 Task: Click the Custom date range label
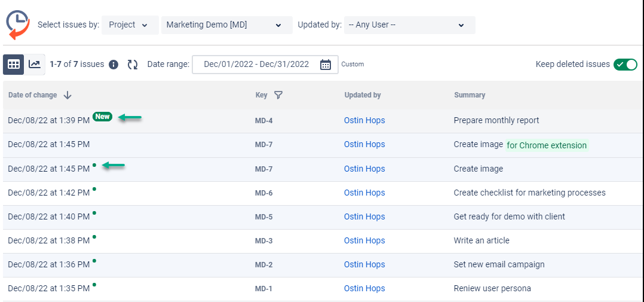click(x=352, y=65)
